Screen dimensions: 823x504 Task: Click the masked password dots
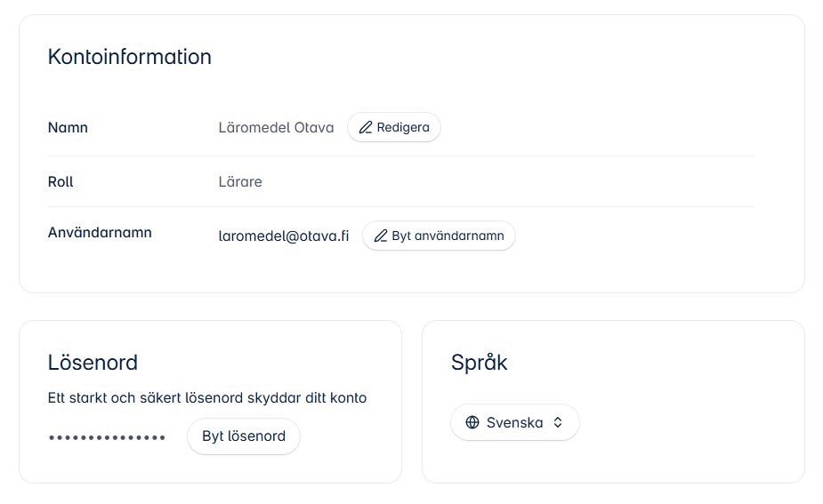(107, 437)
